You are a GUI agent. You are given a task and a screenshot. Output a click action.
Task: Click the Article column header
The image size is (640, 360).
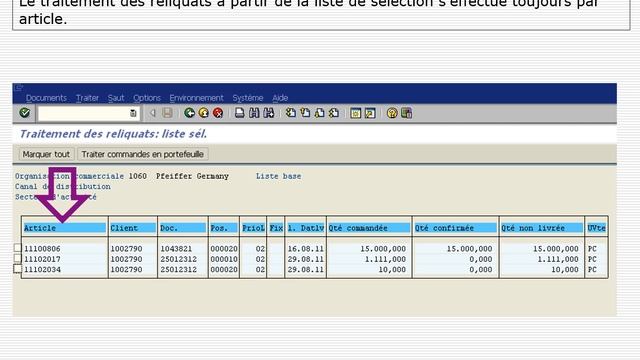point(64,228)
